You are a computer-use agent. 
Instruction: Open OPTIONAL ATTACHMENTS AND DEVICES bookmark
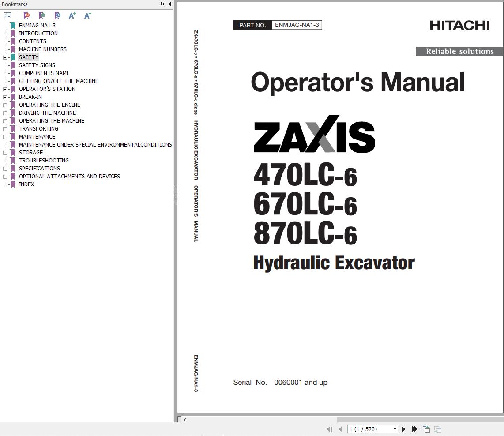pyautogui.click(x=69, y=177)
